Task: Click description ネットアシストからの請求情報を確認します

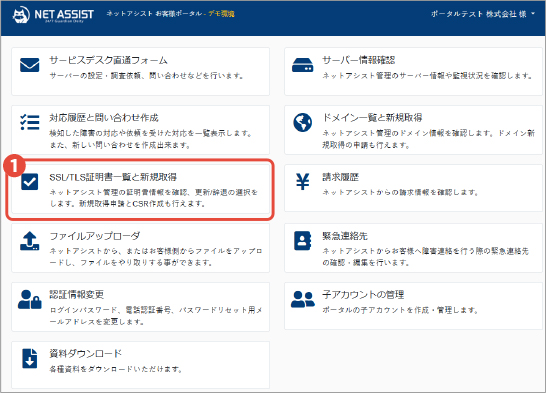Action: [400, 192]
